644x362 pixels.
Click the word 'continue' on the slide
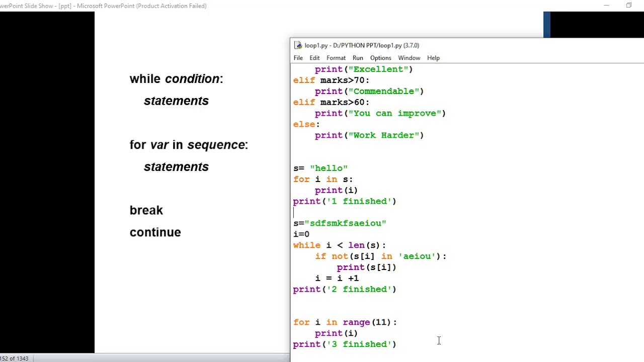(x=155, y=232)
